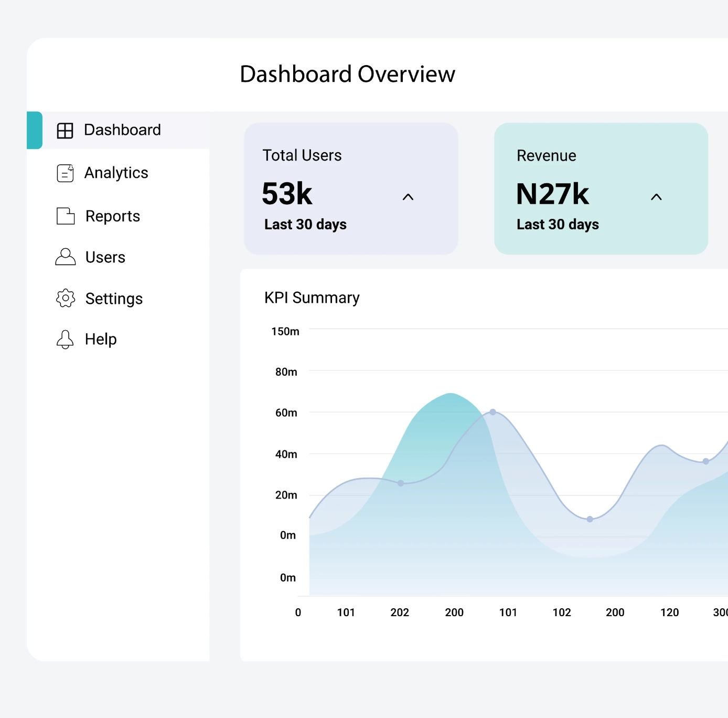This screenshot has height=718, width=728.
Task: Click the Dashboard grid icon
Action: tap(65, 131)
